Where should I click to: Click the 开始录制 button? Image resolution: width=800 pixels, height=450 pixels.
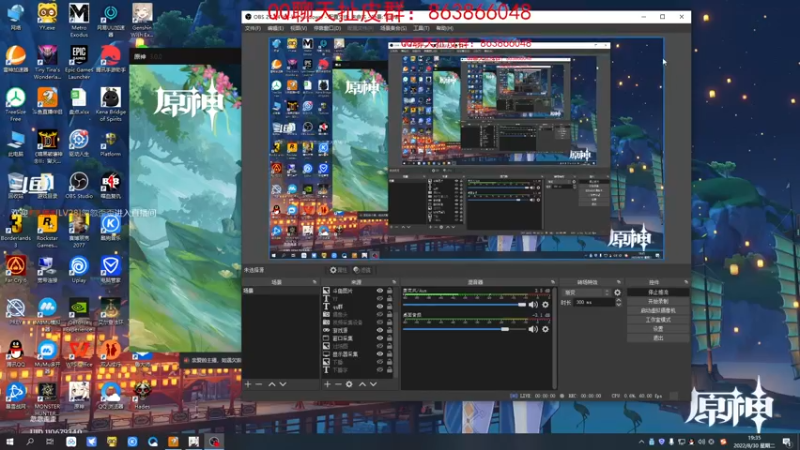pyautogui.click(x=658, y=302)
